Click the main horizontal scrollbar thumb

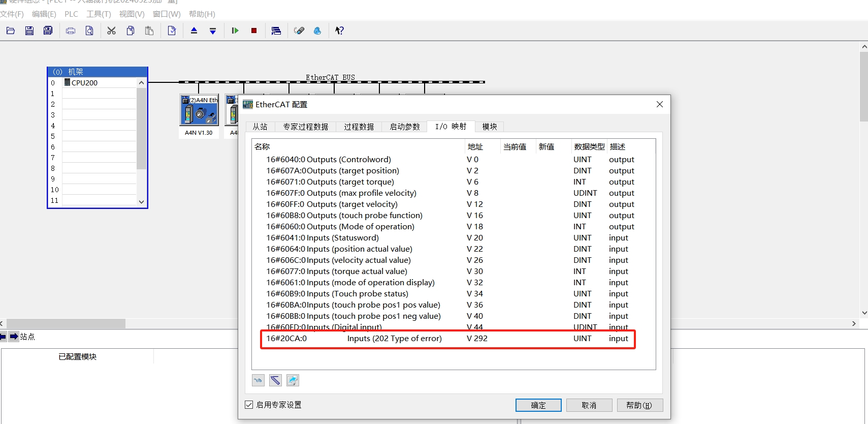[66, 323]
